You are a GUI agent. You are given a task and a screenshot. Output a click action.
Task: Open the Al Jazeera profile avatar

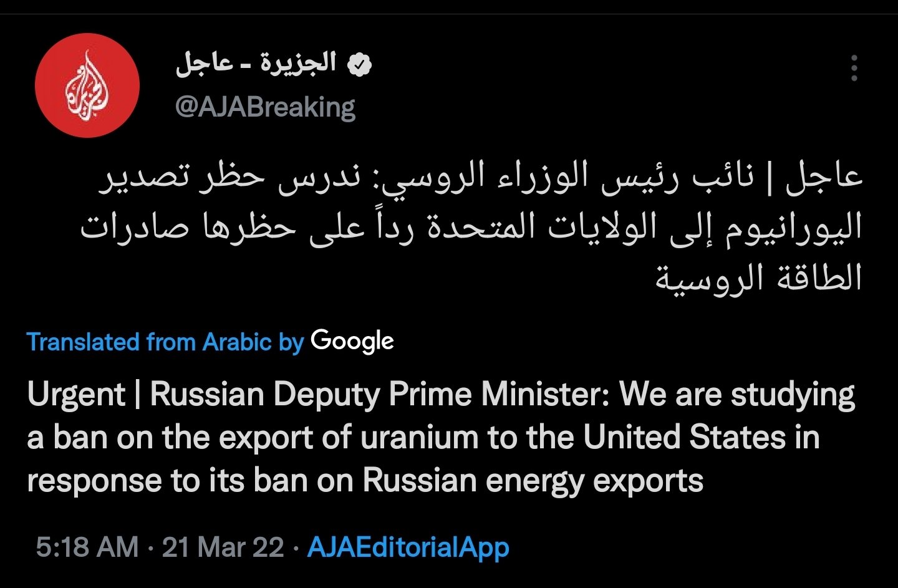pyautogui.click(x=87, y=85)
